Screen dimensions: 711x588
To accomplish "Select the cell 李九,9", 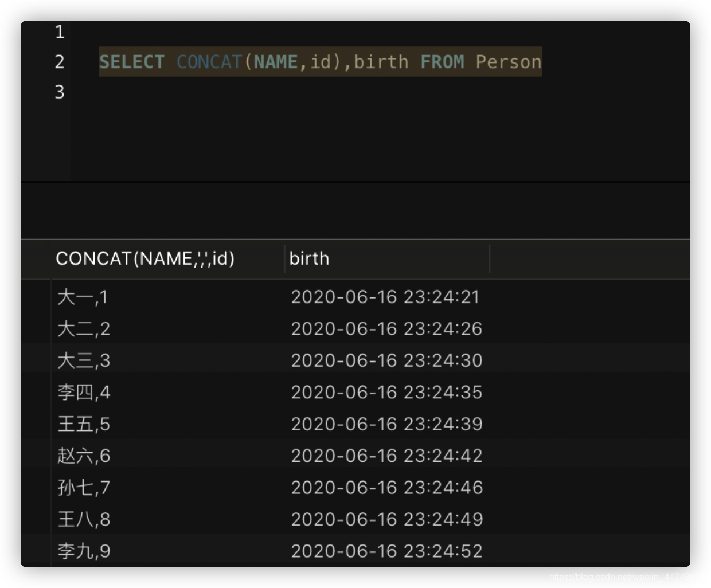I will click(84, 551).
